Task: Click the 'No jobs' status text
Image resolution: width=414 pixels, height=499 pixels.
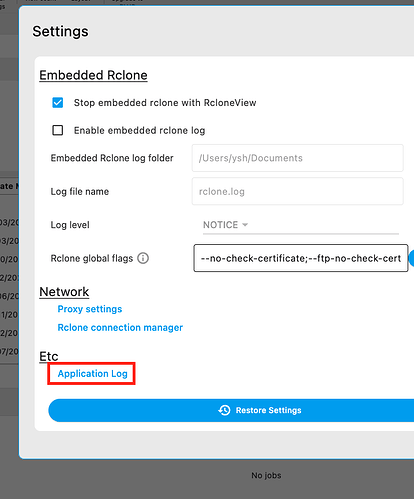Action: [266, 475]
